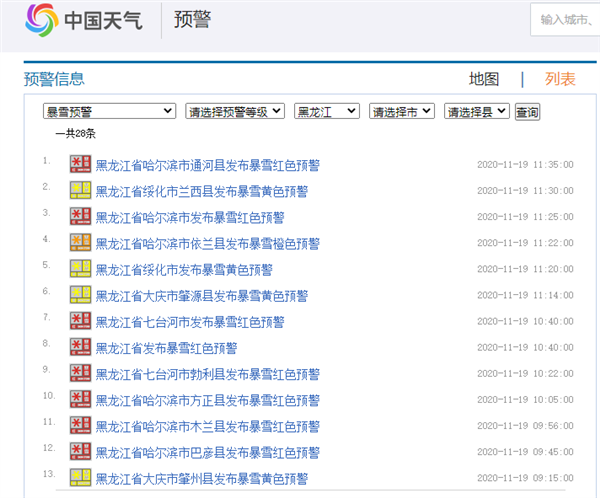Open the 请选择市 city dropdown
This screenshot has height=498, width=600.
402,111
